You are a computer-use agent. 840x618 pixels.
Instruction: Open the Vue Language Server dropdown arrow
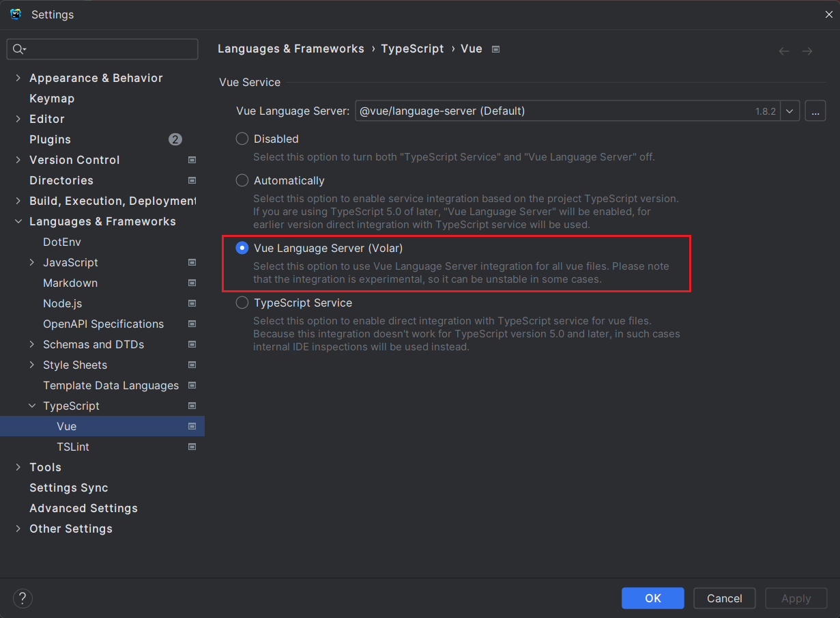click(x=790, y=111)
